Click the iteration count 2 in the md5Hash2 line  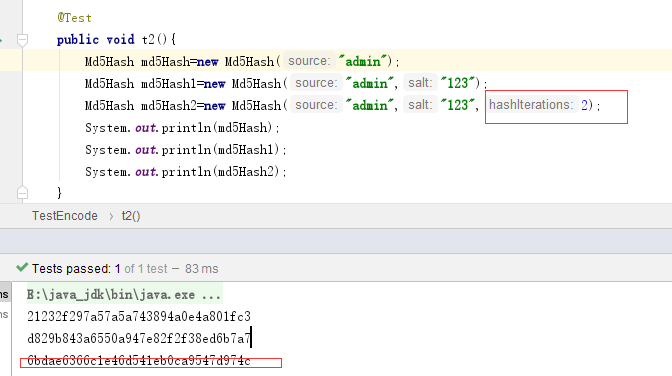[584, 105]
